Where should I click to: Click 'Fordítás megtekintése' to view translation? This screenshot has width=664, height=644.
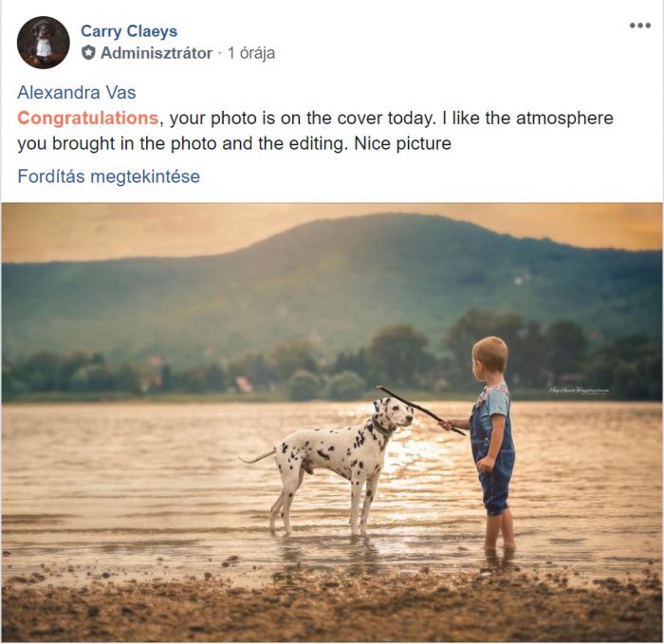pos(108,176)
